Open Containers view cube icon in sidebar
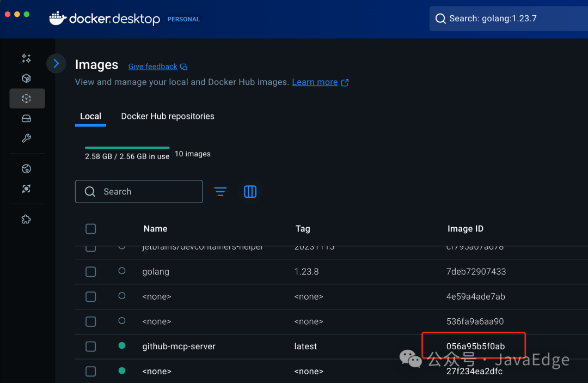 26,78
